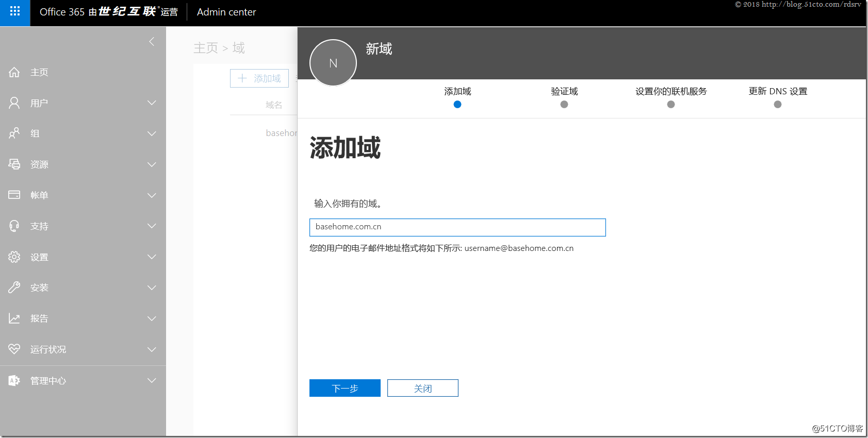Expand the 报告 menu chevron
The height and width of the screenshot is (438, 868).
(x=152, y=318)
